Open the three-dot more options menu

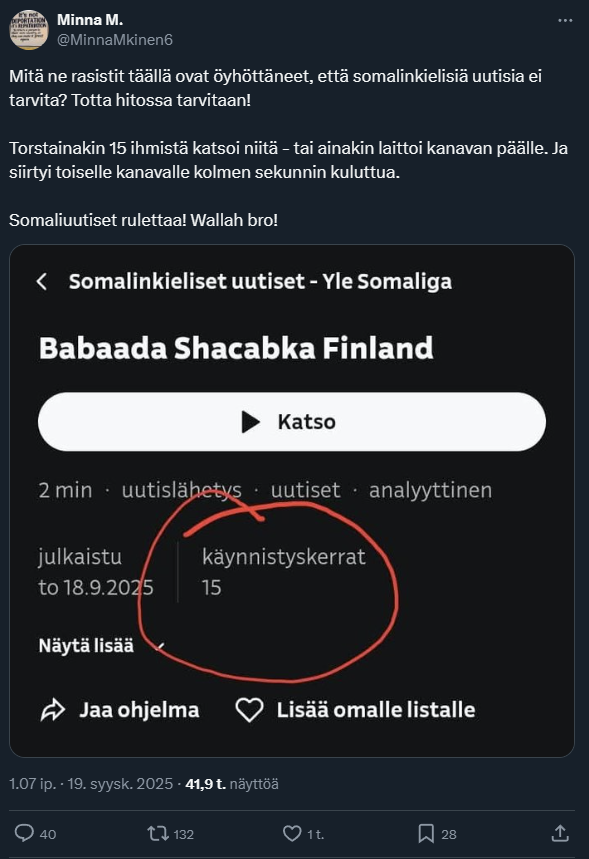(x=565, y=20)
